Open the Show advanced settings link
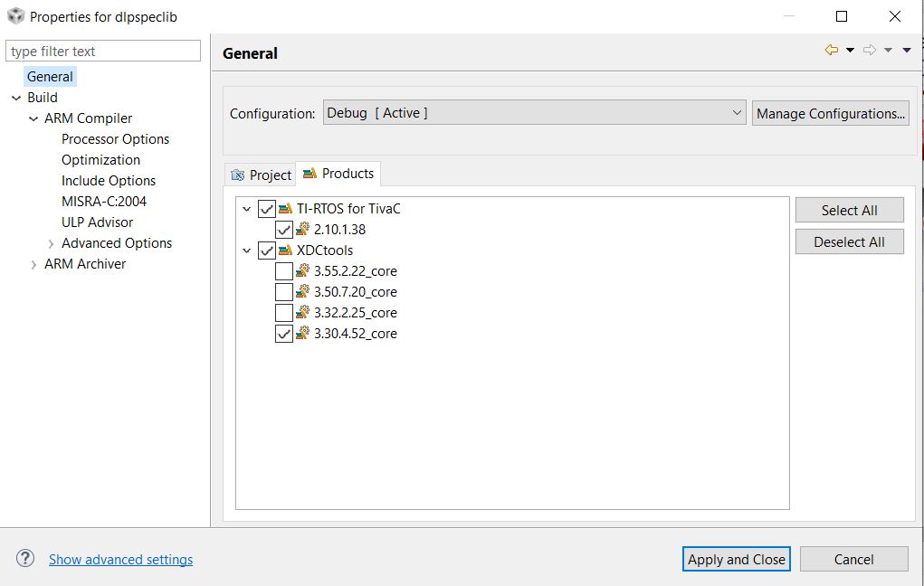This screenshot has width=924, height=586. click(x=120, y=560)
